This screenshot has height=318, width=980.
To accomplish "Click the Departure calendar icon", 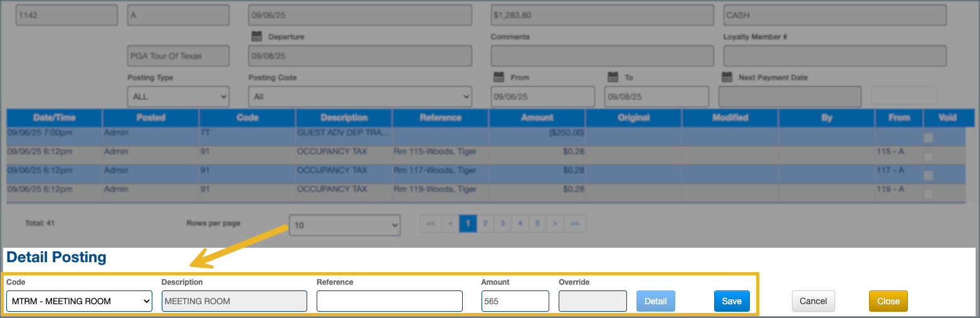I will click(x=256, y=36).
